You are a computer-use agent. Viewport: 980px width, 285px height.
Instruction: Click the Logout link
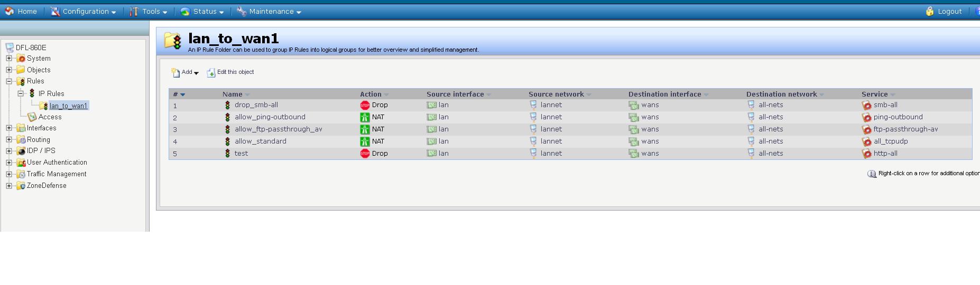click(x=950, y=11)
